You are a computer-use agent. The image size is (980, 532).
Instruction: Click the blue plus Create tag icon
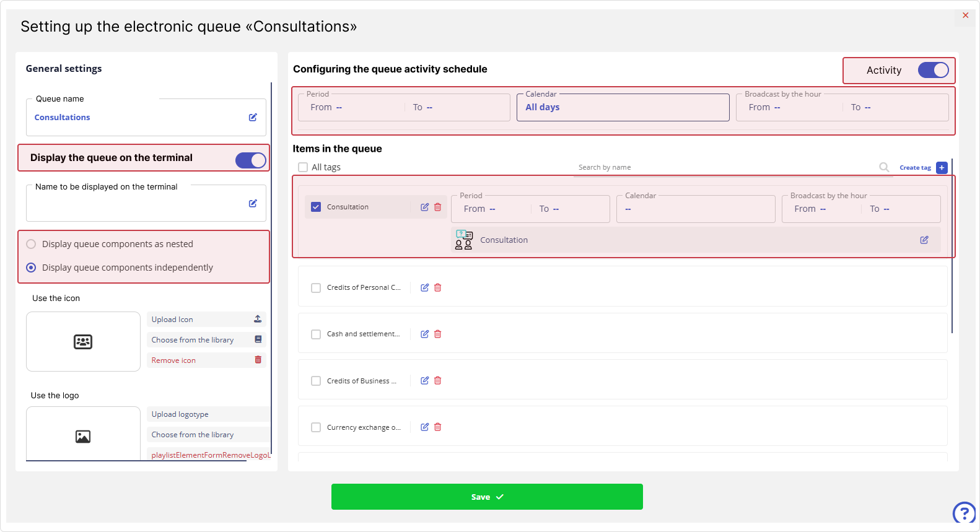(942, 168)
